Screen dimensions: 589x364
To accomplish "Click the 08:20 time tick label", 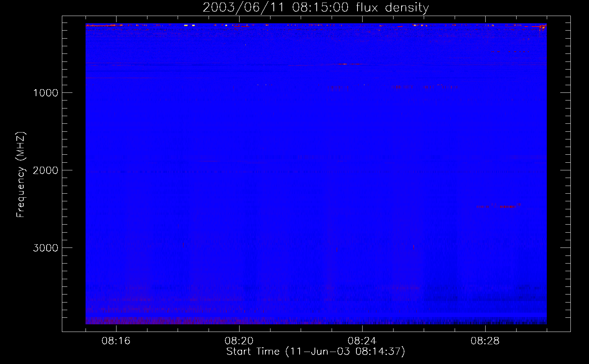I will click(239, 341).
